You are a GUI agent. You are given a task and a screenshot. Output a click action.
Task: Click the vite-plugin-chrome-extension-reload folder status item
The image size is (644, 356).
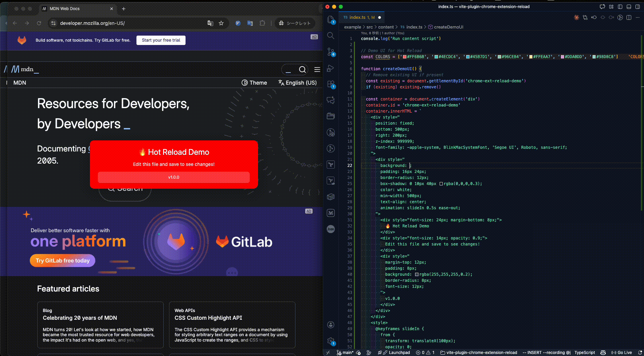pos(479,353)
